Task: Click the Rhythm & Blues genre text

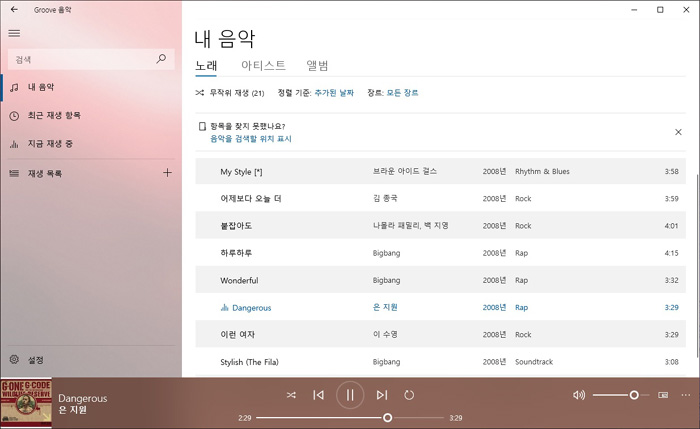Action: tap(542, 171)
